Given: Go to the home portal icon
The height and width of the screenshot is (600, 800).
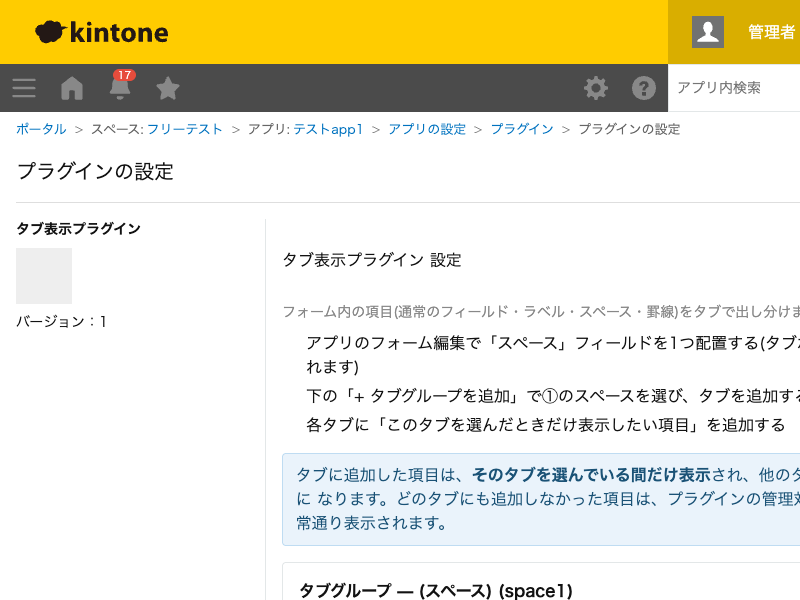Looking at the screenshot, I should [72, 88].
